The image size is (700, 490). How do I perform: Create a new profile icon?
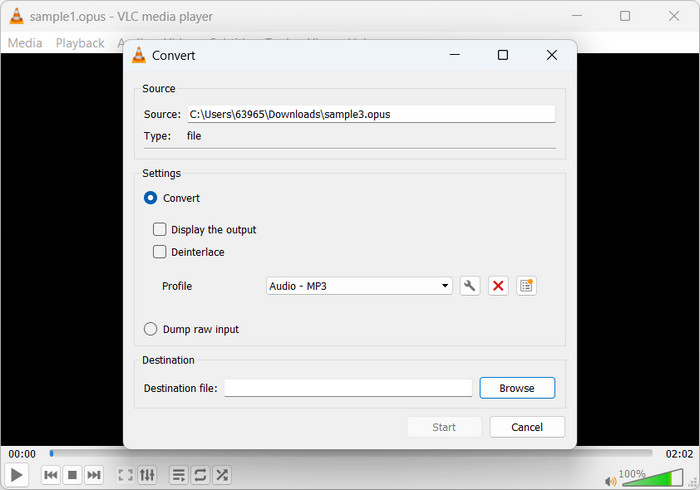pyautogui.click(x=526, y=286)
